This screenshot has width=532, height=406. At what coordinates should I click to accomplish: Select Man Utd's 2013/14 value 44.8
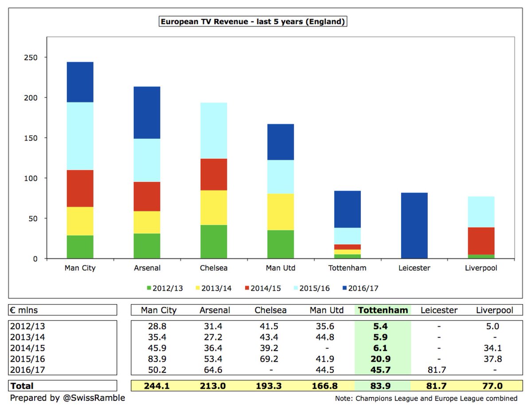click(327, 336)
